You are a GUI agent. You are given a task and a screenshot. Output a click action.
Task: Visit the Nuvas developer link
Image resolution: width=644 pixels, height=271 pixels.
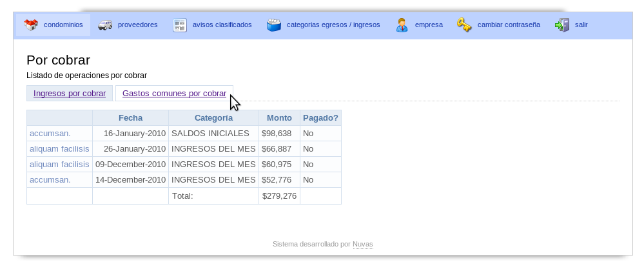(x=363, y=245)
